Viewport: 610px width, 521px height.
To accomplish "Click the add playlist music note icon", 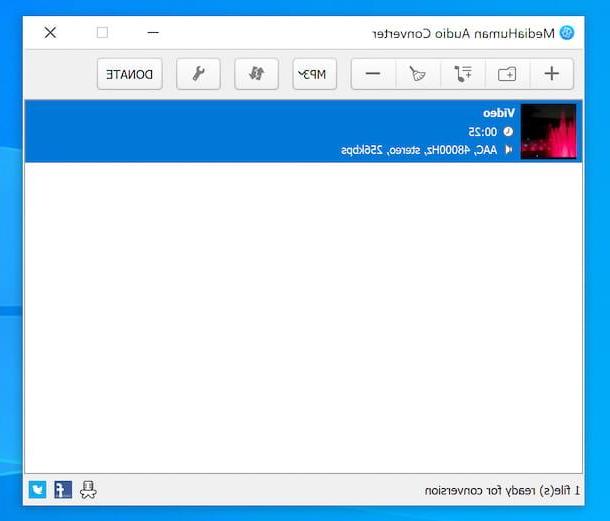I will coord(463,74).
